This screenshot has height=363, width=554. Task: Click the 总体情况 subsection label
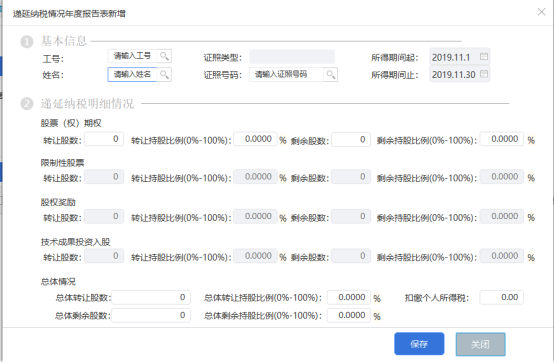58,281
